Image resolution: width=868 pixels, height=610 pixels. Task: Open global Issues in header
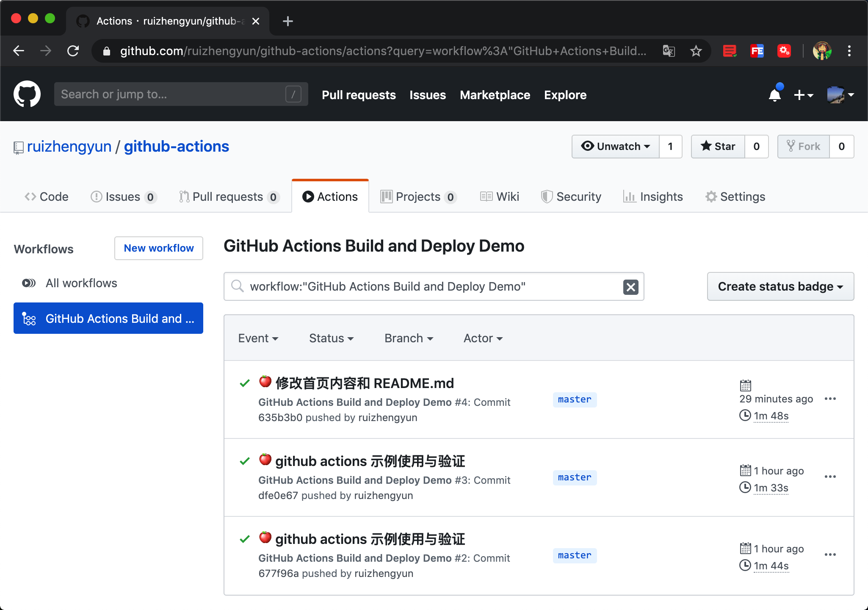pyautogui.click(x=428, y=95)
